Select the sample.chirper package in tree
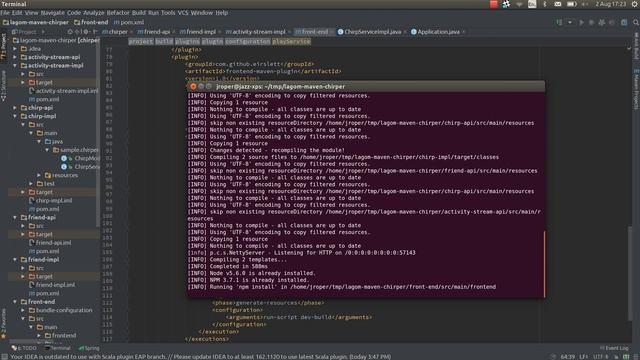This screenshot has height=360, width=640. point(76,150)
